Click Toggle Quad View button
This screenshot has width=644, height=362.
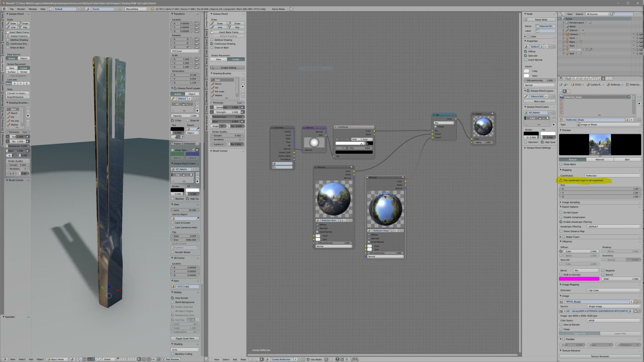point(185,338)
